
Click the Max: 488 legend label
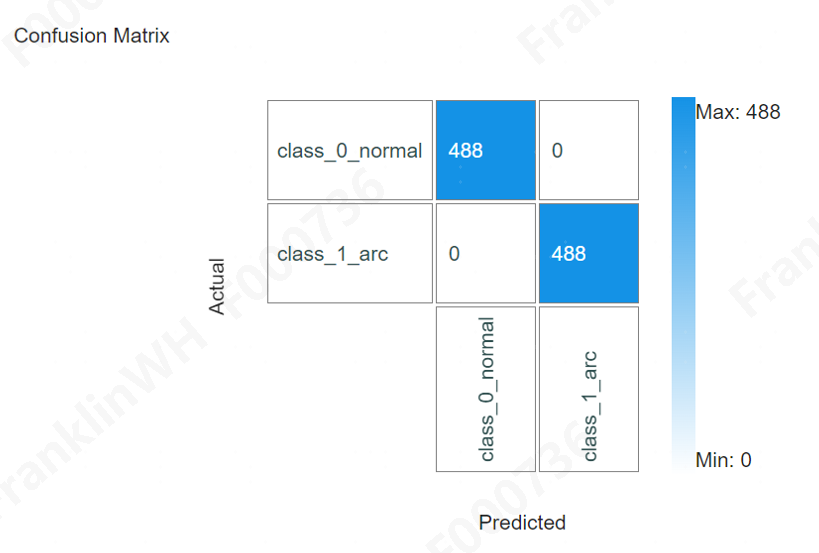[x=738, y=112]
